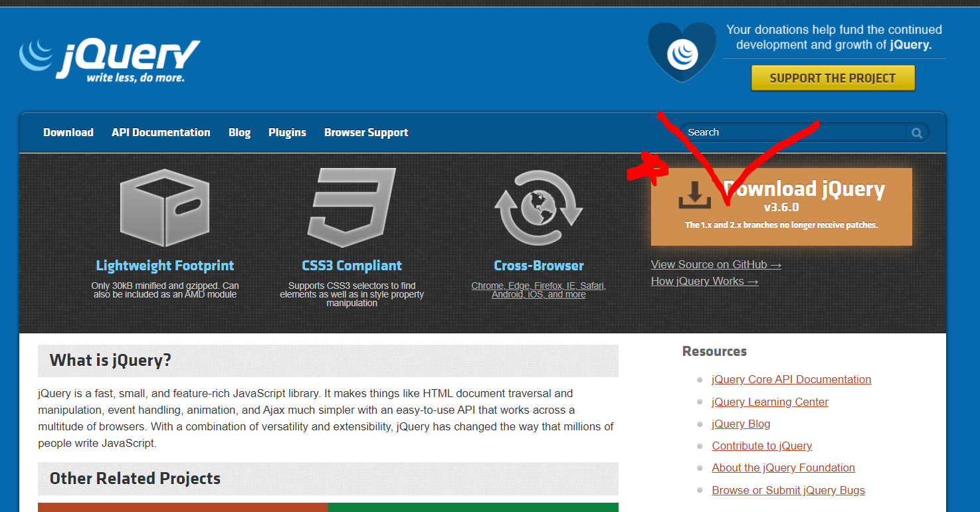Click the search magnifier icon
The height and width of the screenshot is (512, 980).
(x=917, y=133)
